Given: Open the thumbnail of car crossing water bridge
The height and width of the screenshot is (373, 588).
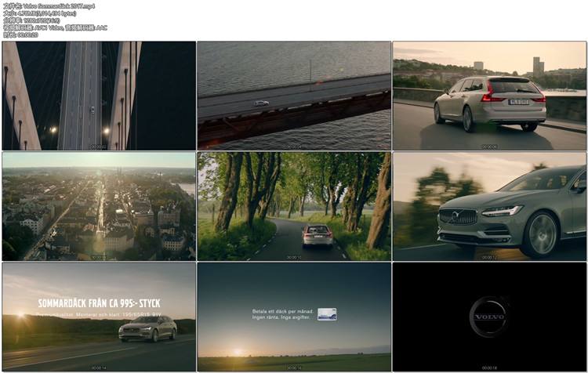Looking at the screenshot, I should 294,96.
